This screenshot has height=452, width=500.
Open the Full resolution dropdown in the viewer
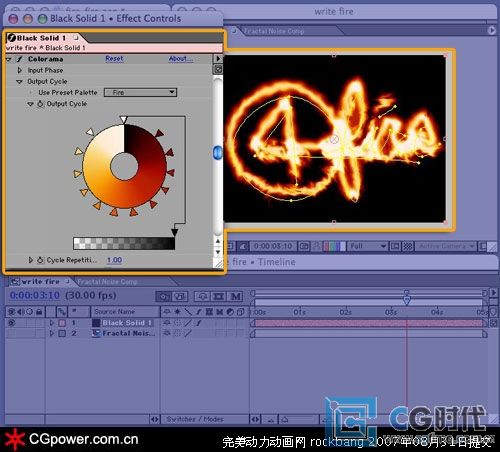click(x=367, y=246)
